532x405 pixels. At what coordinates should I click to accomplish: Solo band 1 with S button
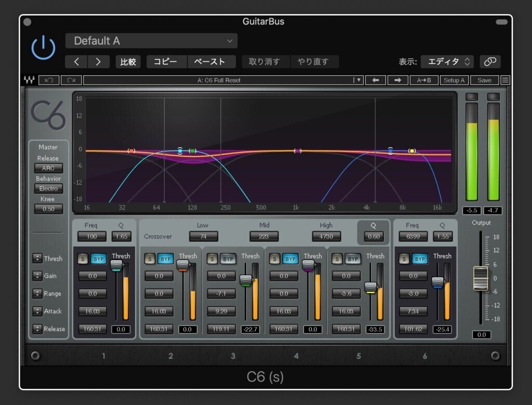pyautogui.click(x=83, y=259)
